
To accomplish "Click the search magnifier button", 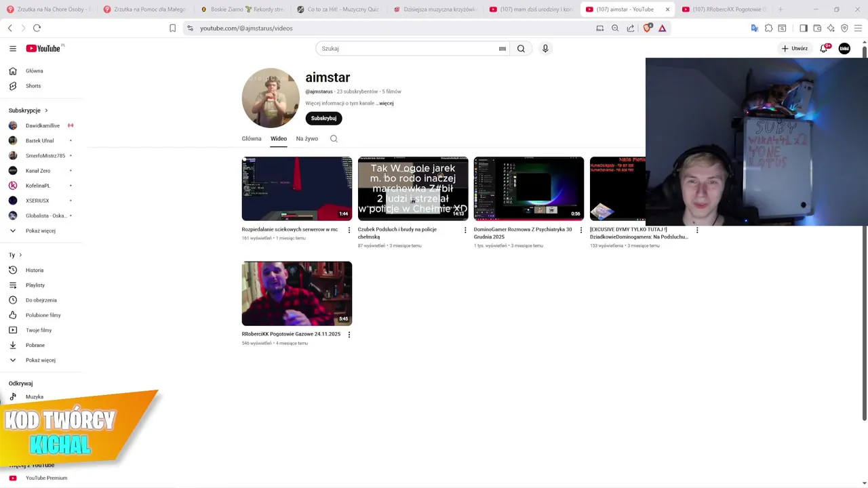I will tap(521, 48).
